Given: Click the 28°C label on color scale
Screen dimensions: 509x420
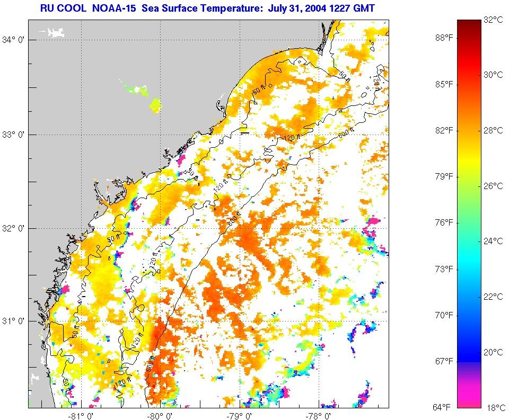Looking at the screenshot, I should pos(493,130).
